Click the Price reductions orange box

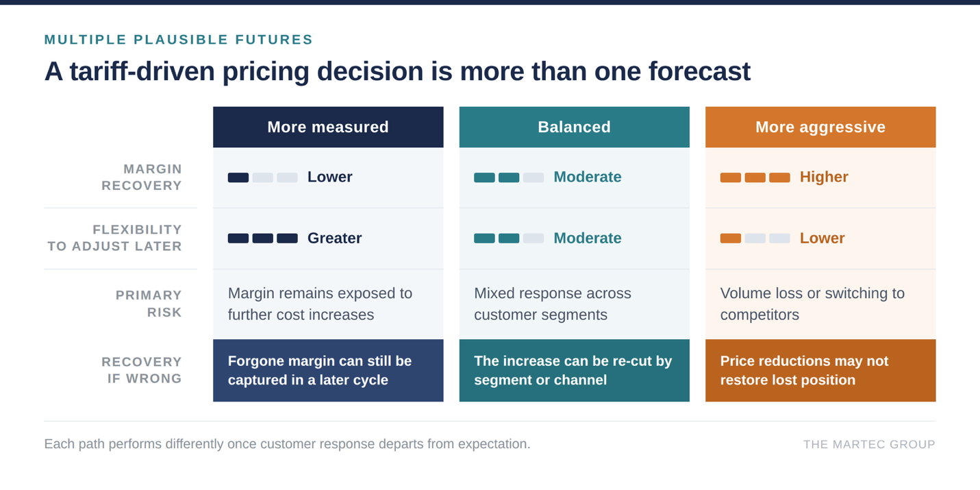click(x=820, y=370)
